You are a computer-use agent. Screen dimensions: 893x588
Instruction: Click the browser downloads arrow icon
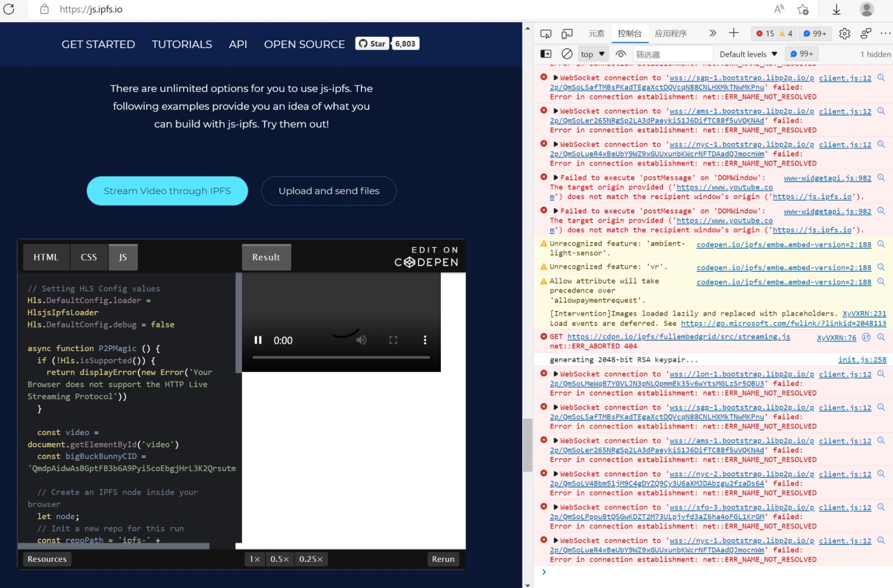pyautogui.click(x=836, y=9)
